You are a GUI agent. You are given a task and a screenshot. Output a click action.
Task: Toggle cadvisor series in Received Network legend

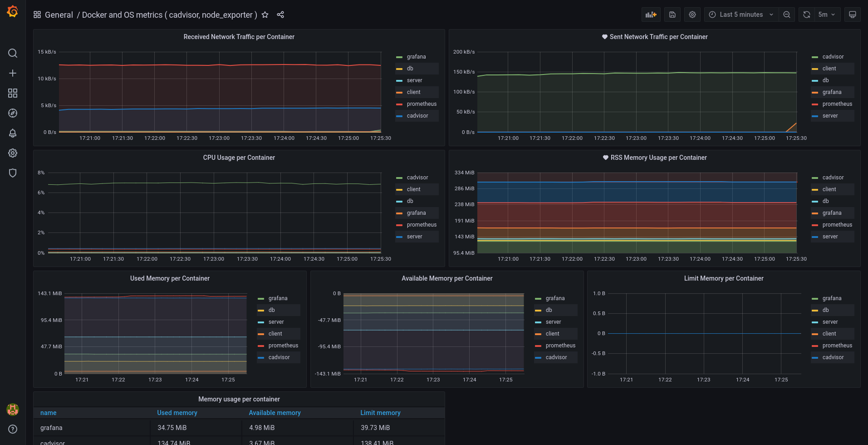417,116
